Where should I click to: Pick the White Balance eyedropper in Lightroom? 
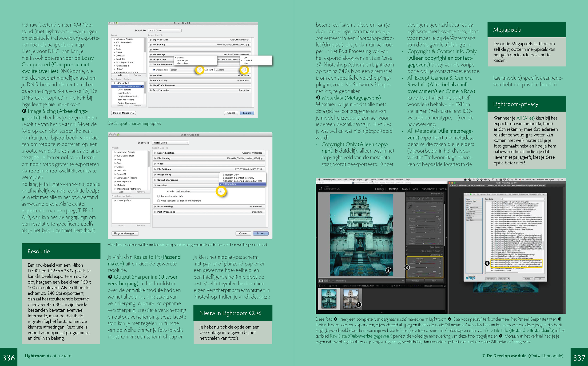pos(410,206)
